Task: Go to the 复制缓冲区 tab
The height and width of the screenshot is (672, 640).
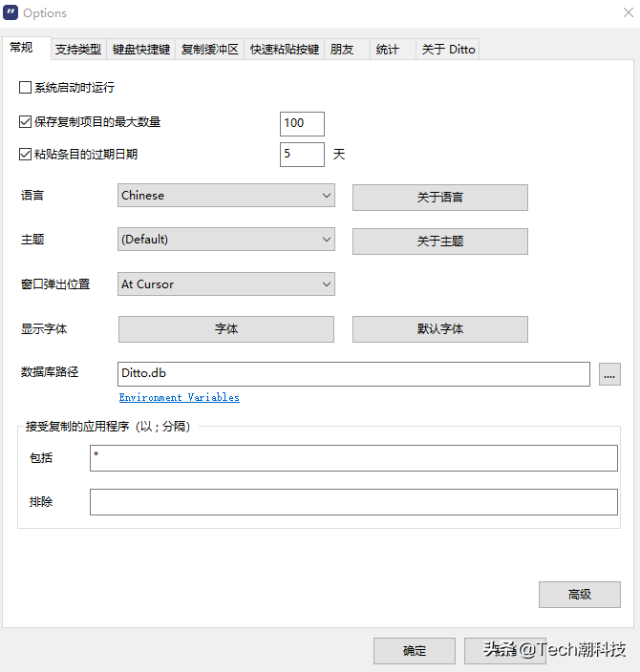Action: click(x=209, y=50)
